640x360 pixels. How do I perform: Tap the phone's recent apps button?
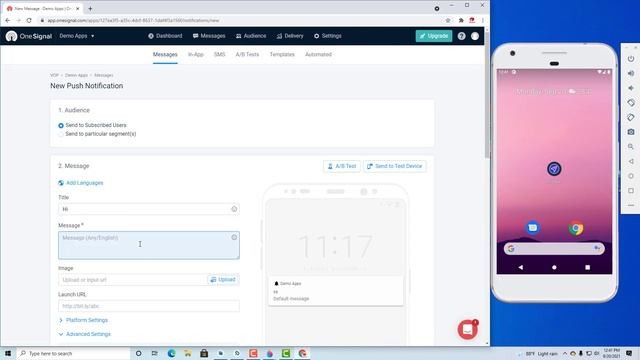(587, 267)
